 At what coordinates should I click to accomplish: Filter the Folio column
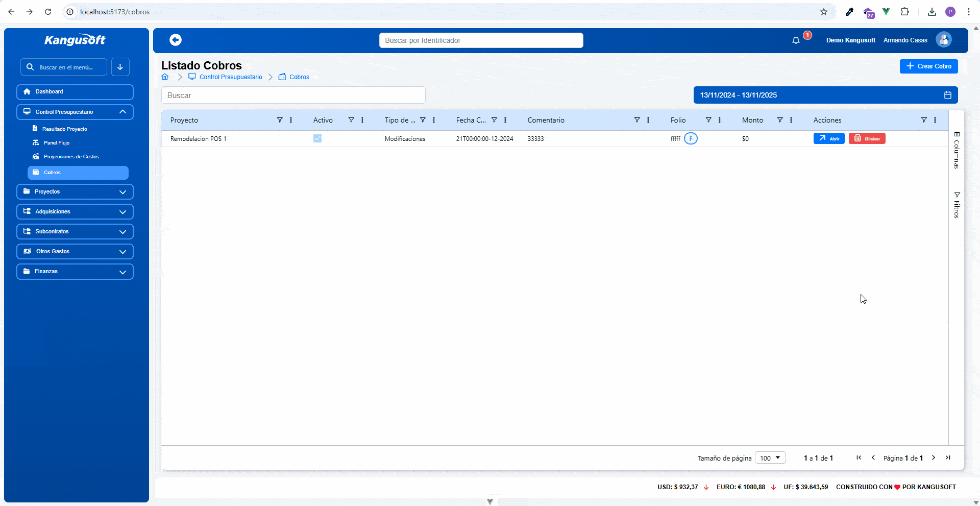pyautogui.click(x=708, y=120)
